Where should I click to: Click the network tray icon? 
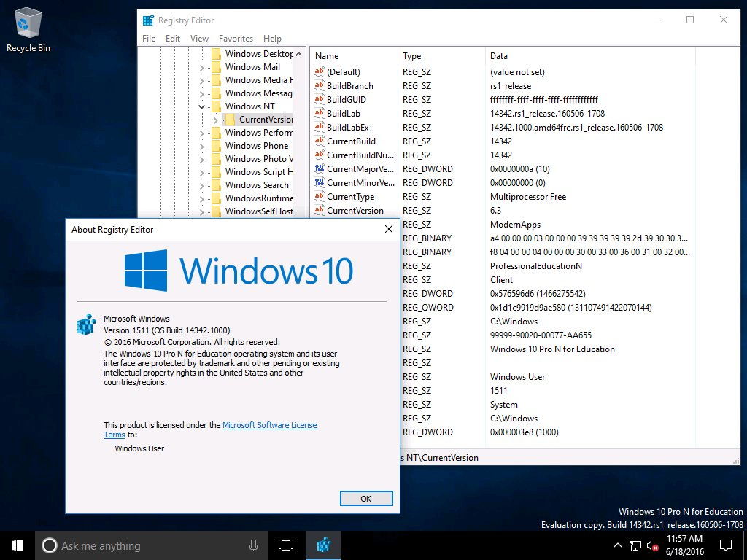(635, 545)
